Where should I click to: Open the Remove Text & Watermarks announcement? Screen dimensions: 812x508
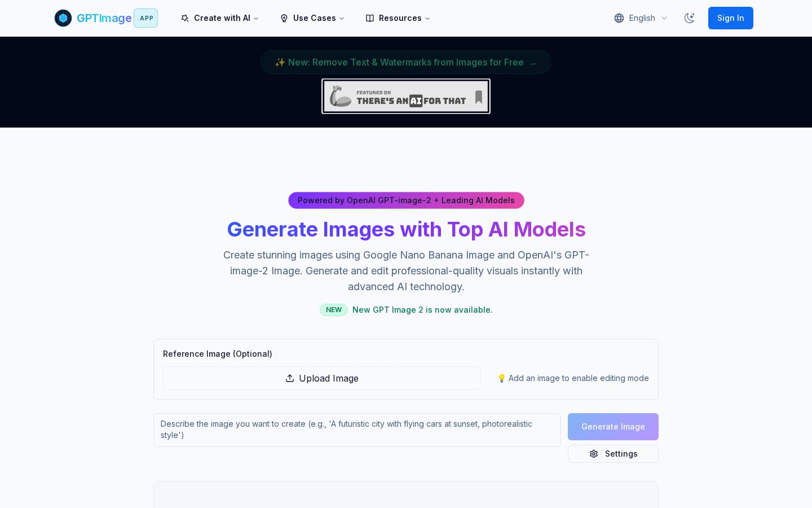point(406,62)
